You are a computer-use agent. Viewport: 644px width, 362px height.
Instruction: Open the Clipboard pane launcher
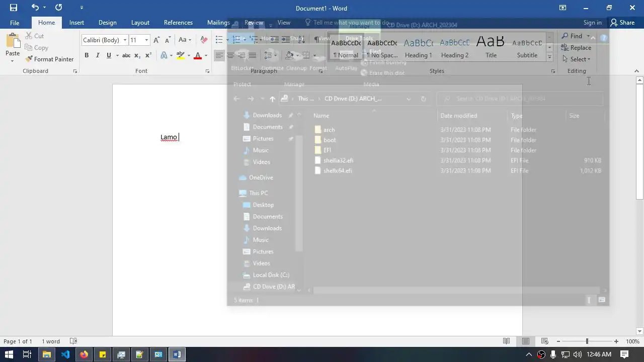tap(75, 71)
